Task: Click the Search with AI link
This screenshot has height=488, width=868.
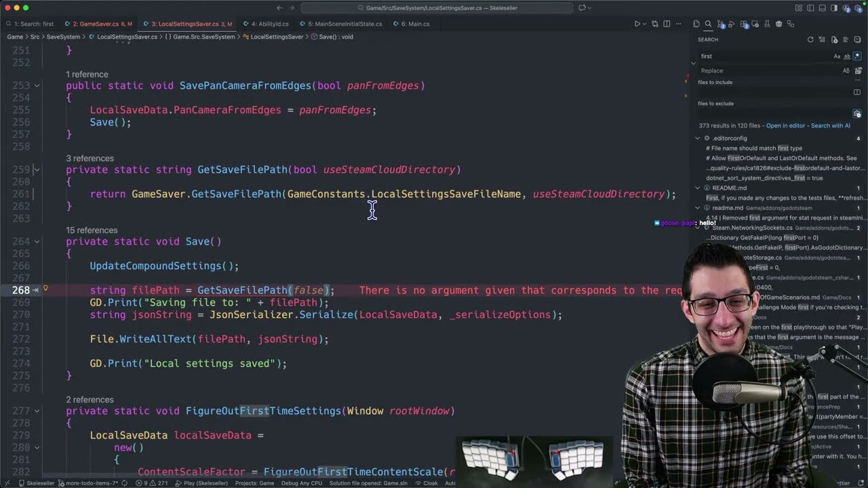Action: pos(831,125)
